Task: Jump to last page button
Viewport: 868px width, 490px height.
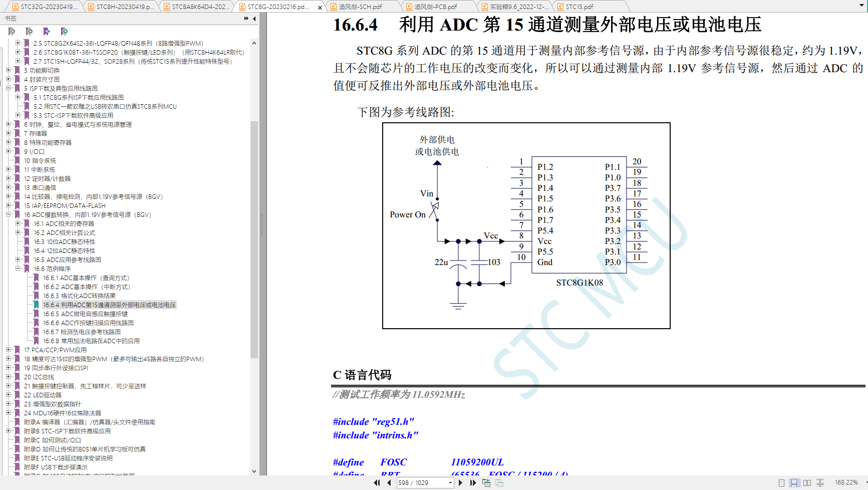Action: pyautogui.click(x=473, y=483)
